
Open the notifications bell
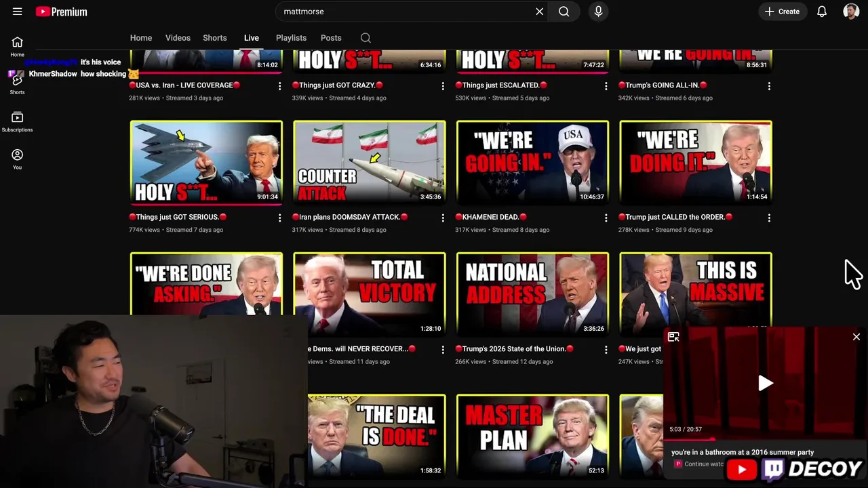[822, 12]
